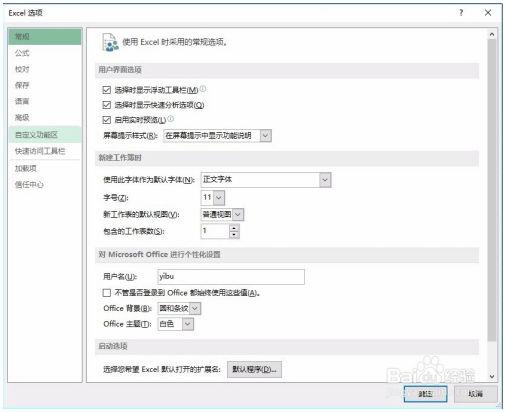Viewport: 506px width, 412px height.
Task: Click the help question mark icon
Action: (461, 13)
